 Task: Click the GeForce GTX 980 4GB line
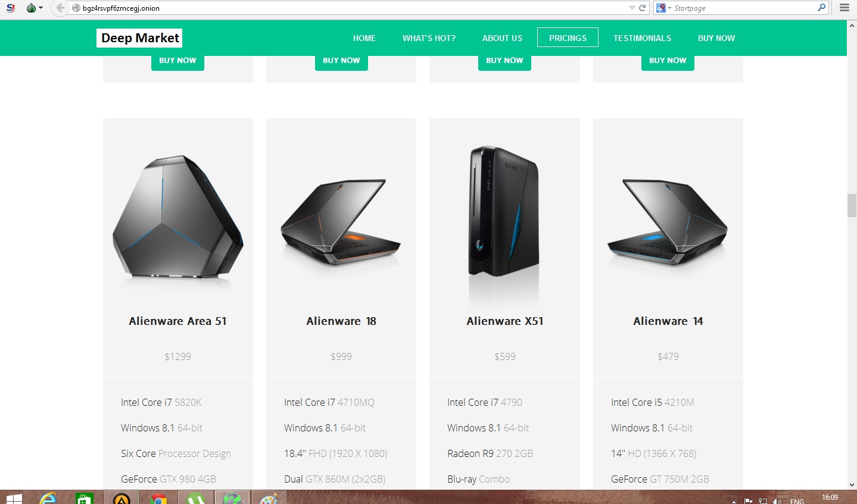coord(168,479)
